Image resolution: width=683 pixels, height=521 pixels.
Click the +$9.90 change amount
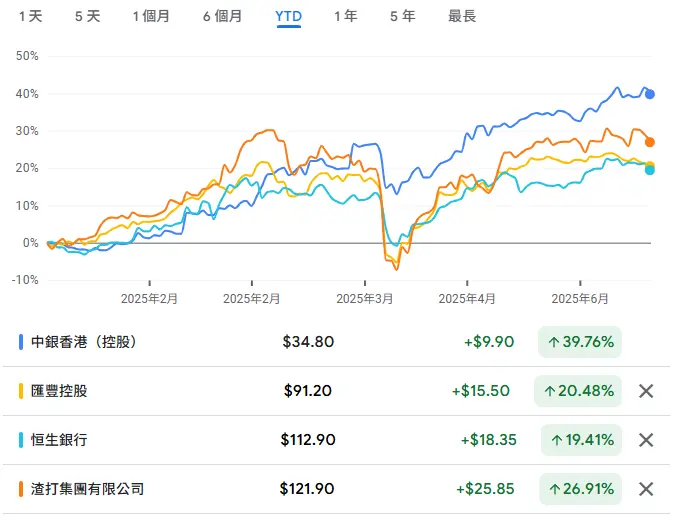pos(489,342)
